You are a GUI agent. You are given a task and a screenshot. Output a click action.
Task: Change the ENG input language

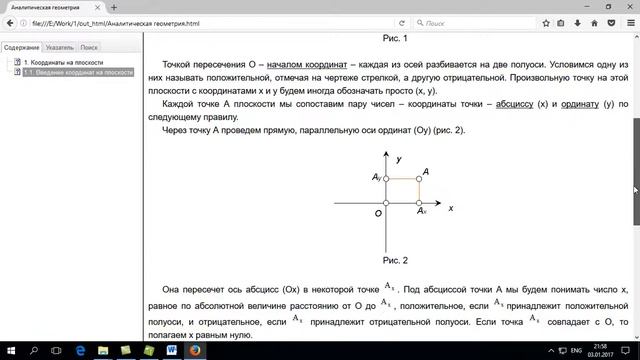[x=576, y=351]
